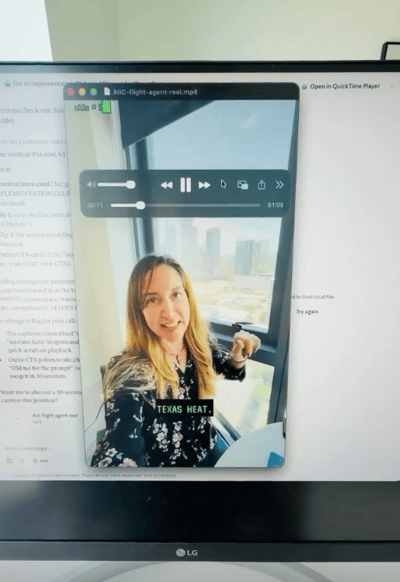Close the video preview window
This screenshot has width=400, height=582.
pos(70,91)
